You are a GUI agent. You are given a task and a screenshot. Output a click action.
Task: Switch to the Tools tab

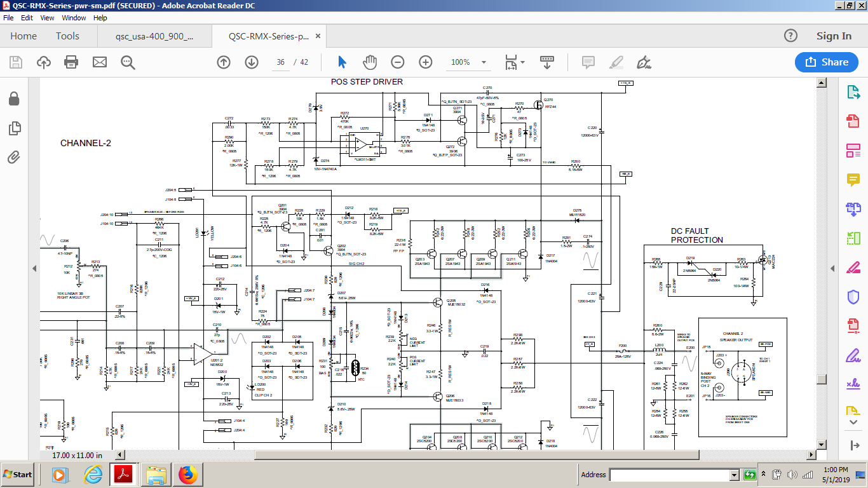click(x=67, y=36)
